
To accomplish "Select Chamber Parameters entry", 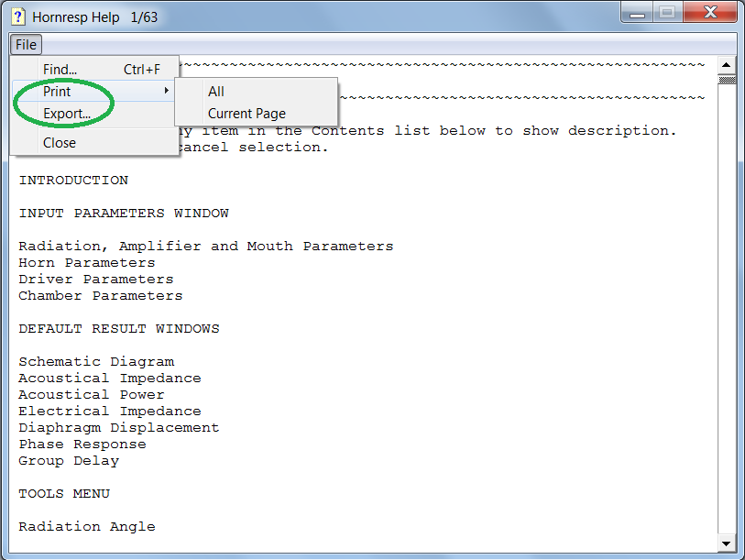I will coord(101,296).
